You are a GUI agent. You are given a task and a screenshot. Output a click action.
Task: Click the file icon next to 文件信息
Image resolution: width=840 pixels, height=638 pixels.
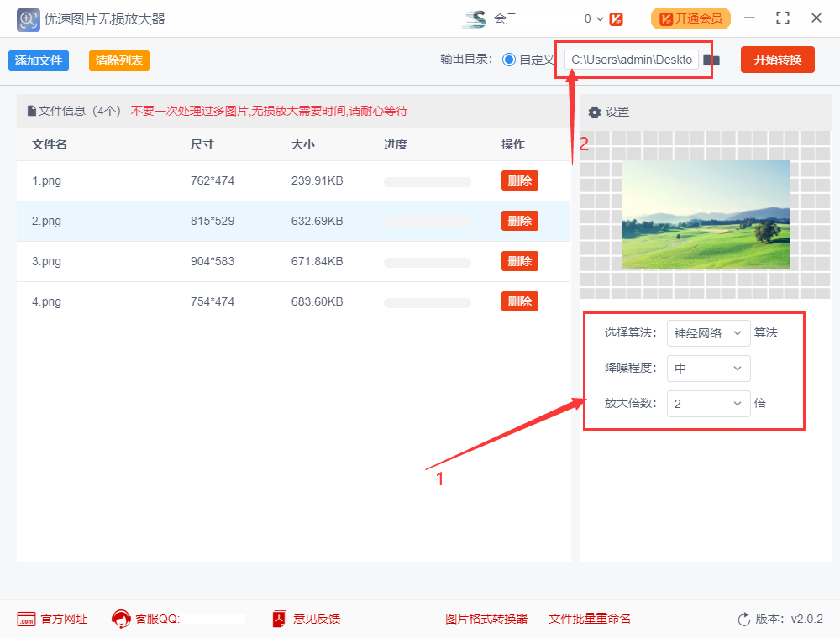pyautogui.click(x=32, y=111)
